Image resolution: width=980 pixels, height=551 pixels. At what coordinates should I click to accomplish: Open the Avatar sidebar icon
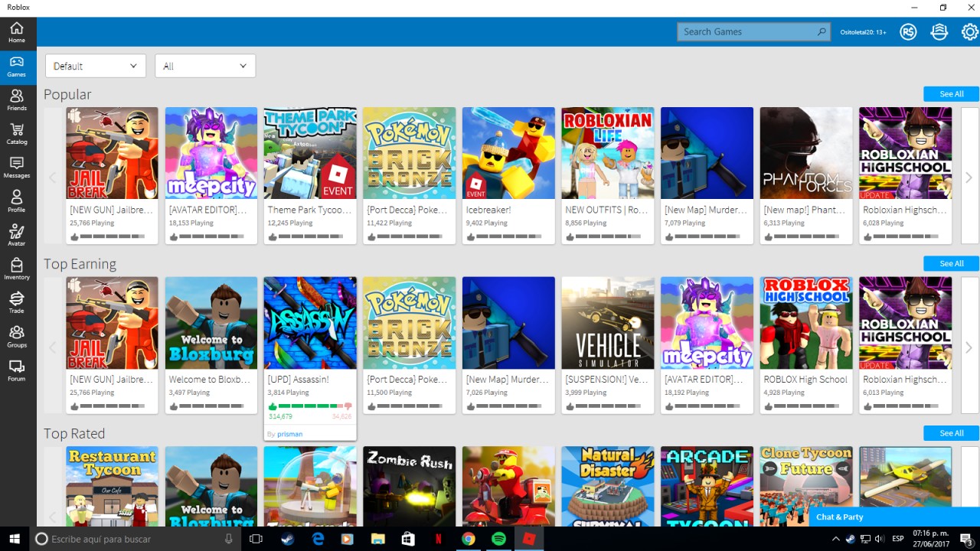coord(17,235)
